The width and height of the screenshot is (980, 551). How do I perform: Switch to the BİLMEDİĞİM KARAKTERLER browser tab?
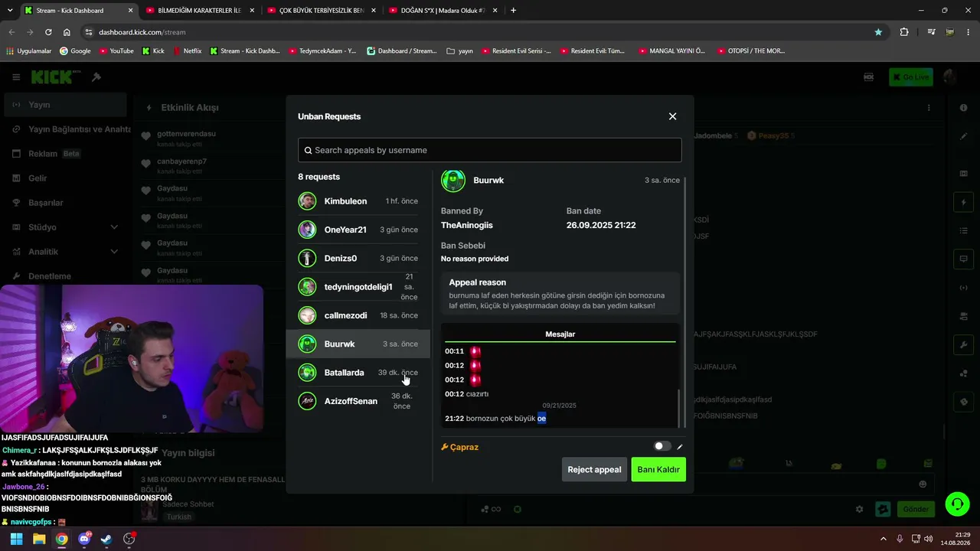point(199,11)
